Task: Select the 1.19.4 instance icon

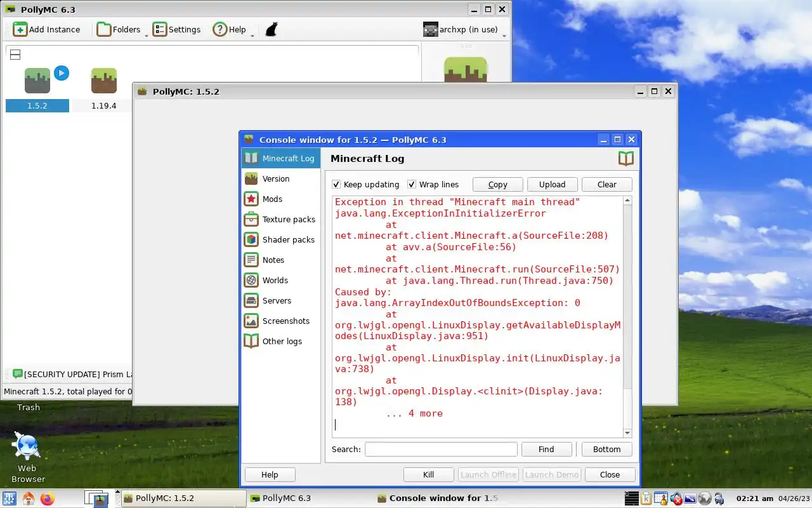Action: 103,81
